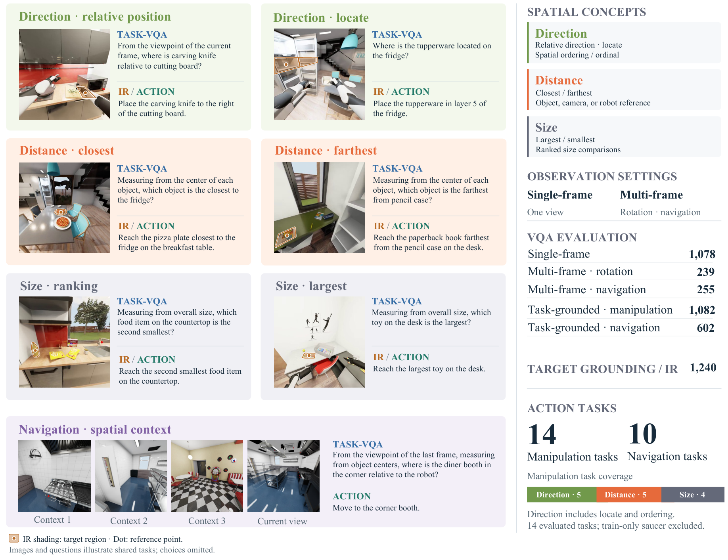Select the Current view thumbnail

(x=284, y=476)
